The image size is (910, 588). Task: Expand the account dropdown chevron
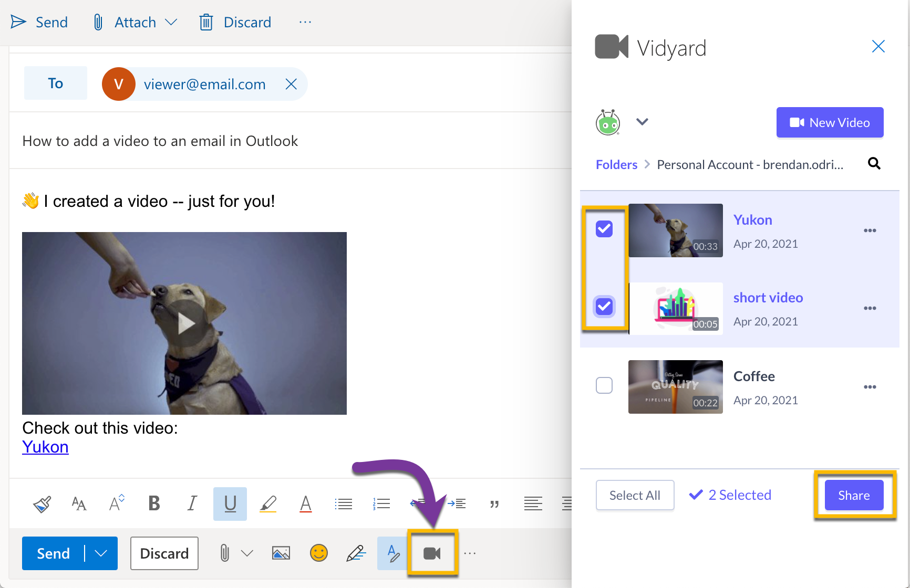[x=642, y=122]
